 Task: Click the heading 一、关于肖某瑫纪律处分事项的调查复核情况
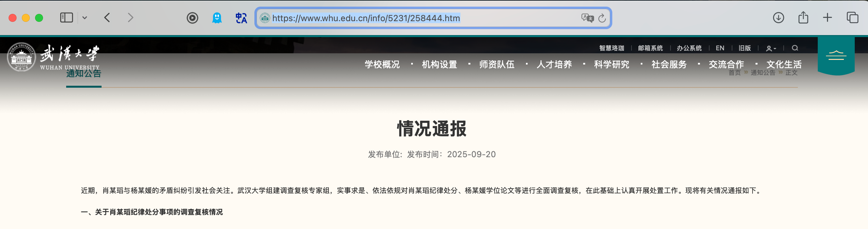(152, 212)
